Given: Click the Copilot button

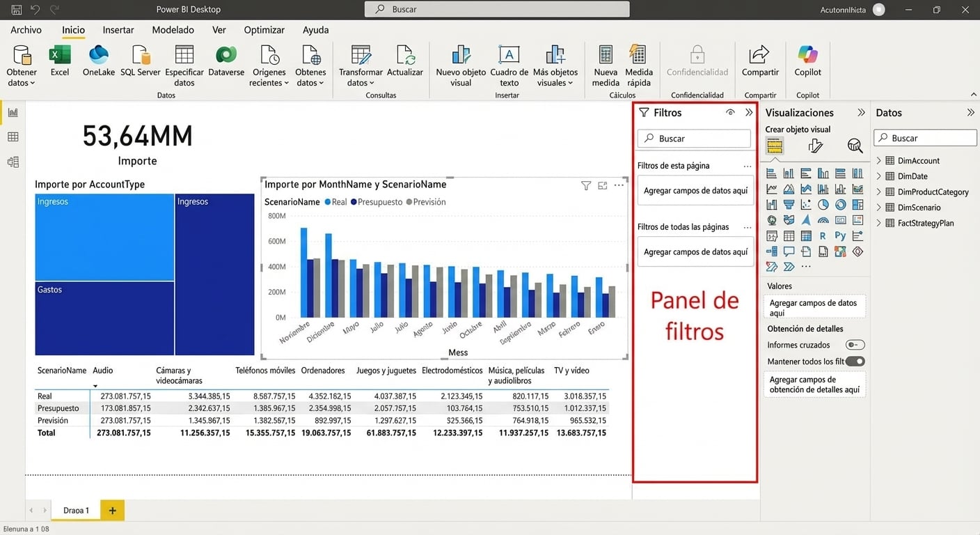Looking at the screenshot, I should click(x=807, y=63).
